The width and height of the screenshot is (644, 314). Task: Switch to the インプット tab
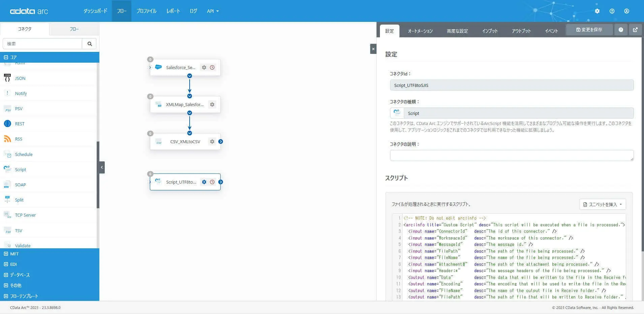tap(490, 31)
